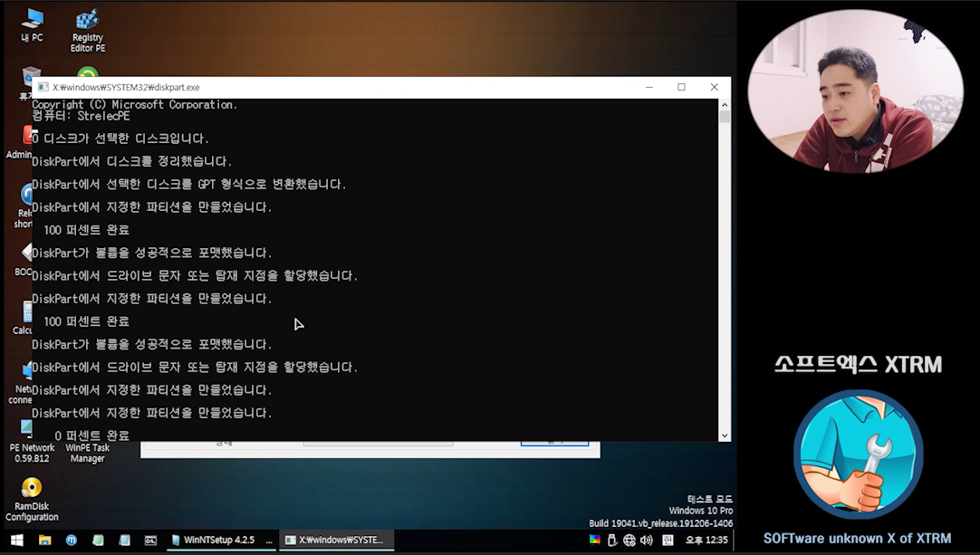
Task: Click the colorful display tray icon
Action: [594, 540]
